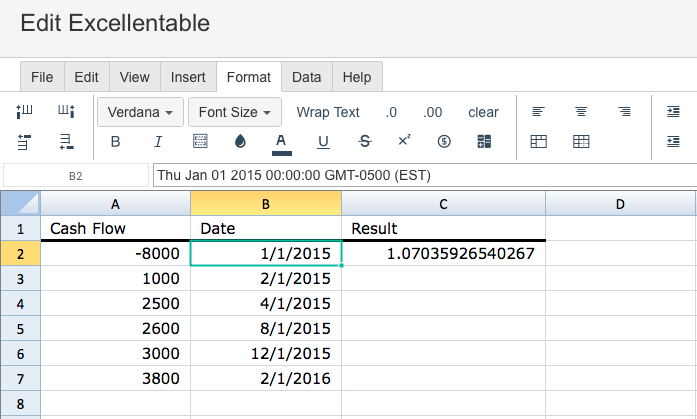Screen dimensions: 697x419
Task: Toggle italic text style
Action: click(x=157, y=142)
